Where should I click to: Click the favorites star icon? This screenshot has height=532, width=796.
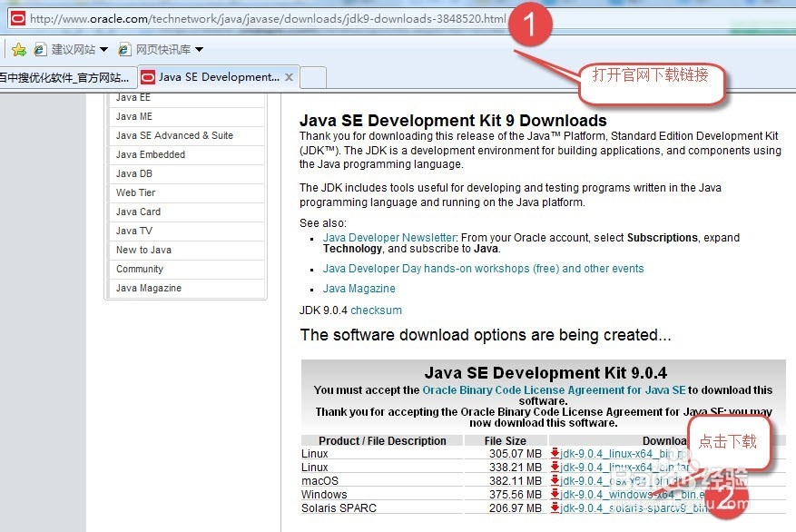[19, 49]
